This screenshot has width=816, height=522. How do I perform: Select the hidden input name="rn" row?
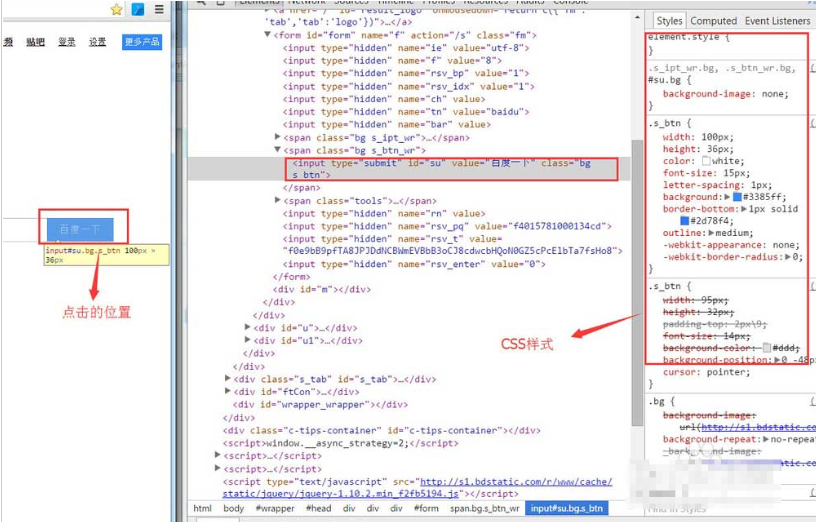pos(384,213)
